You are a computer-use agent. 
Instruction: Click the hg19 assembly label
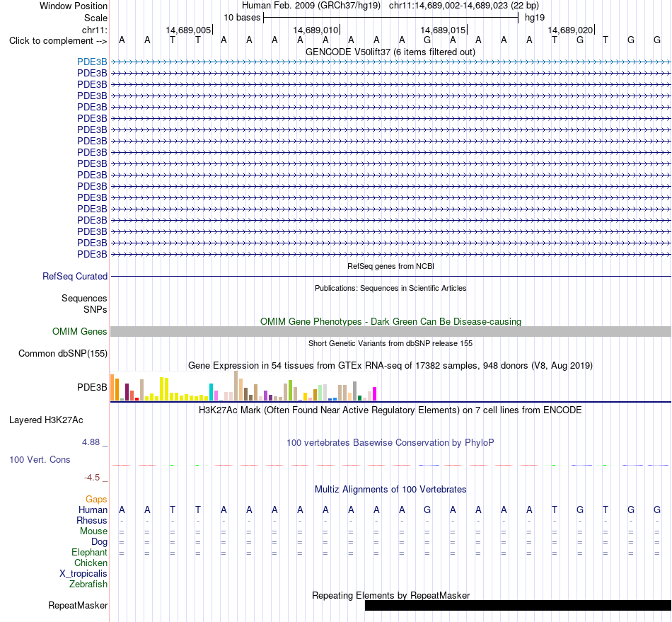pyautogui.click(x=535, y=18)
